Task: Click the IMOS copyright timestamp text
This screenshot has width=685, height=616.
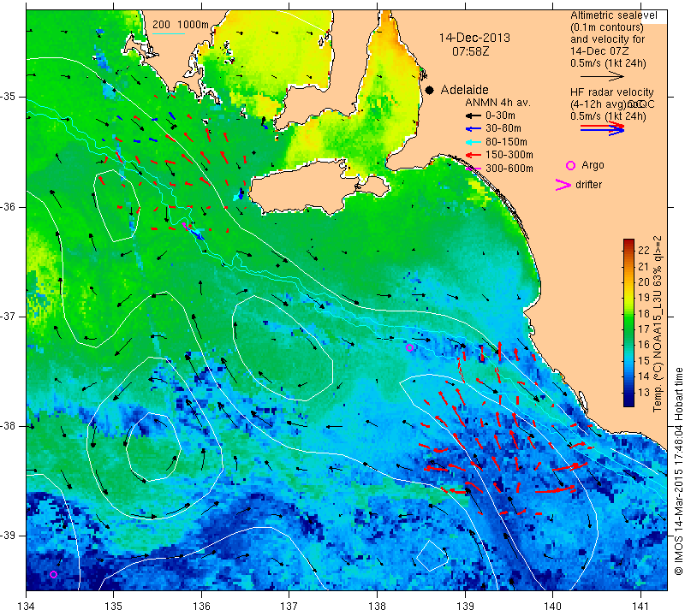Action: (x=678, y=471)
